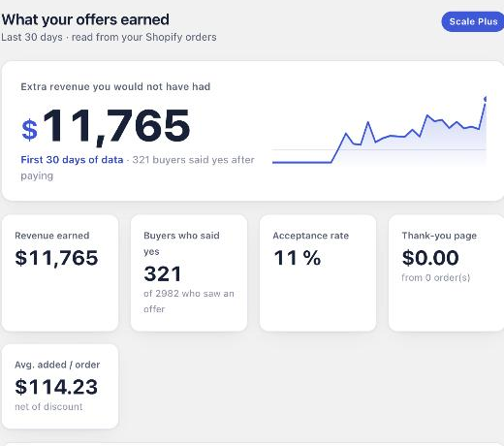Click the revenue trend sparkline chart
Image resolution: width=504 pixels, height=446 pixels.
tap(379, 131)
